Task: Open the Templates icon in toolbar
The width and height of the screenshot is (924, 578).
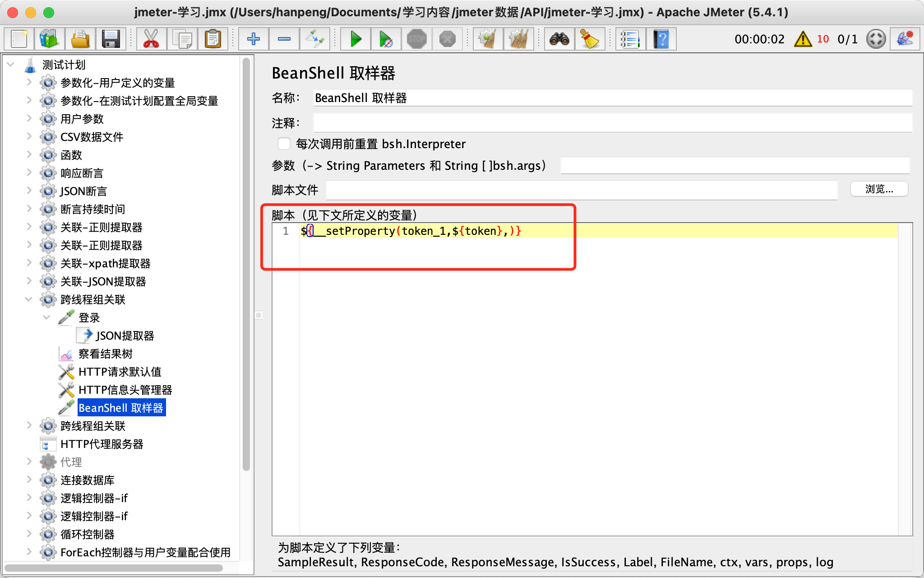Action: coord(49,39)
